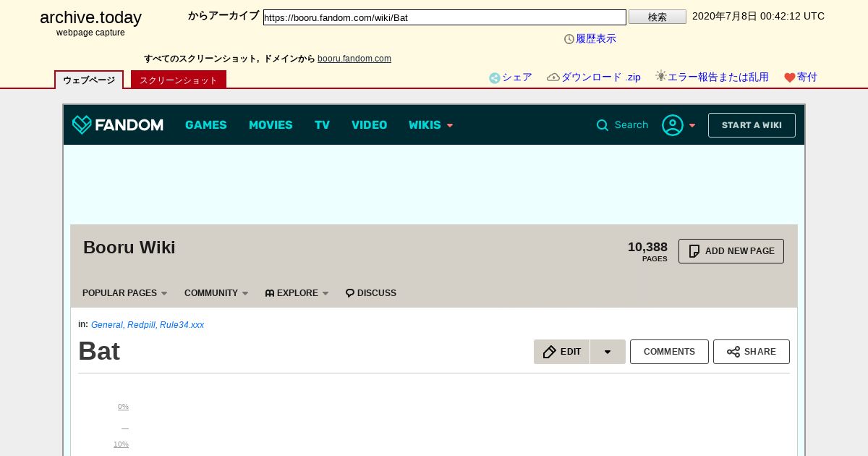Expand the EXPLORE menu
This screenshot has width=868, height=456.
(297, 293)
